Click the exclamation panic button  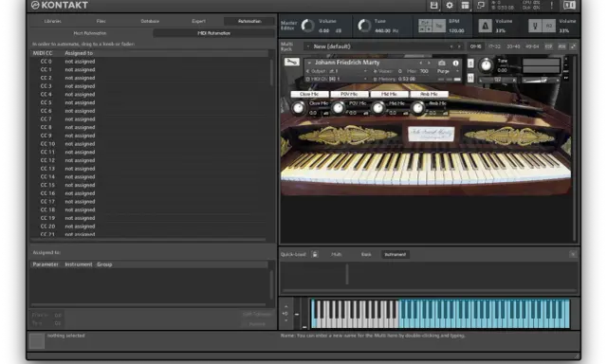pos(552,5)
